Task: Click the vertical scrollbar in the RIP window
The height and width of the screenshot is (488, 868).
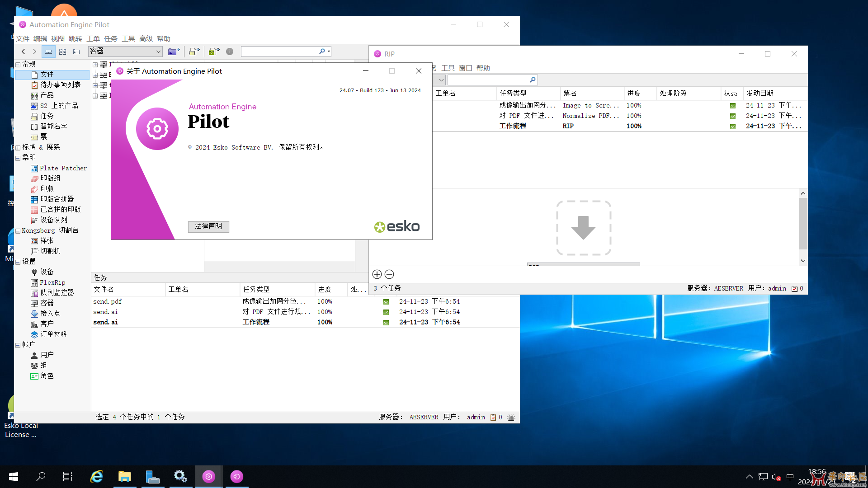Action: (803, 224)
